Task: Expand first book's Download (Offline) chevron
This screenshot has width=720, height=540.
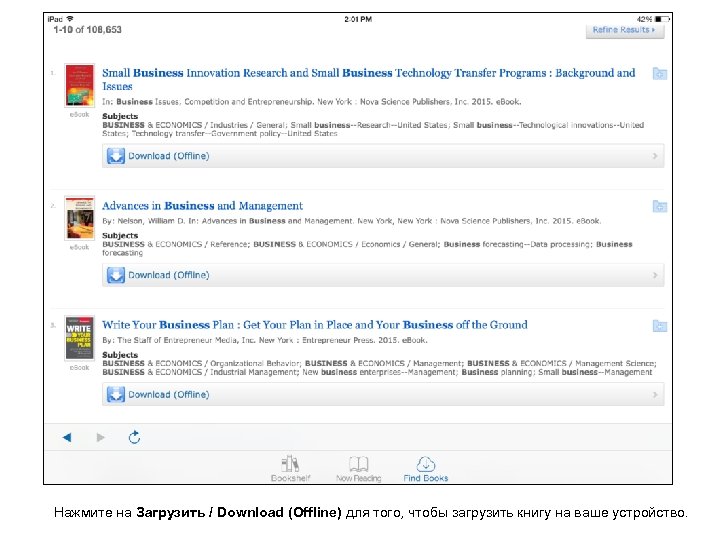Action: point(655,156)
